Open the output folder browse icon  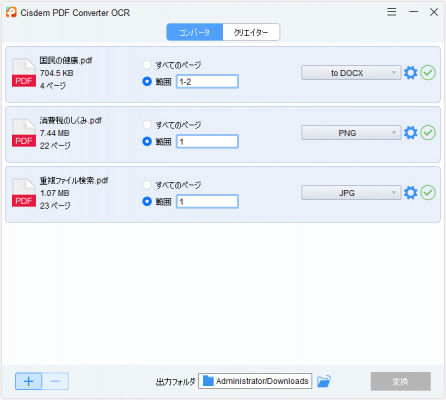[x=324, y=381]
